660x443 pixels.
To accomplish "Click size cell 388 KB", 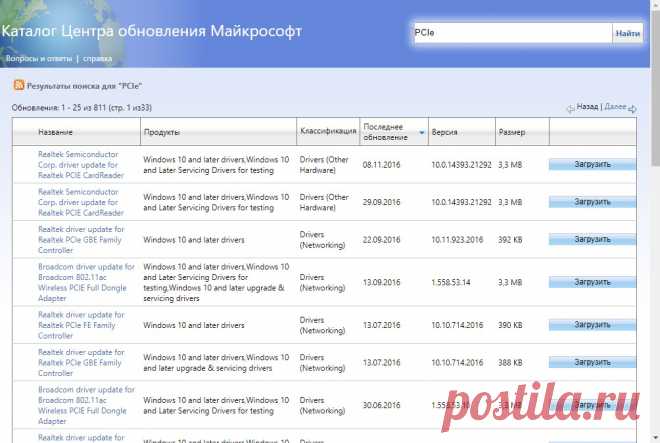I will tap(510, 363).
